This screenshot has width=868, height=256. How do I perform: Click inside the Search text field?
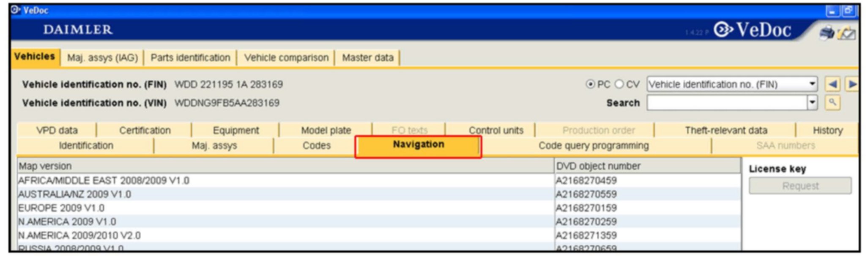click(726, 102)
